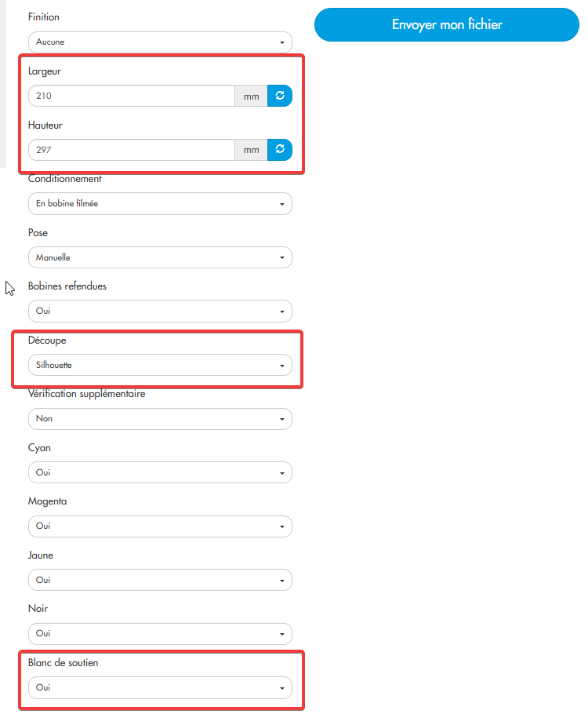This screenshot has height=714, width=588.
Task: Open the Conditionnement dropdown
Action: pyautogui.click(x=160, y=203)
